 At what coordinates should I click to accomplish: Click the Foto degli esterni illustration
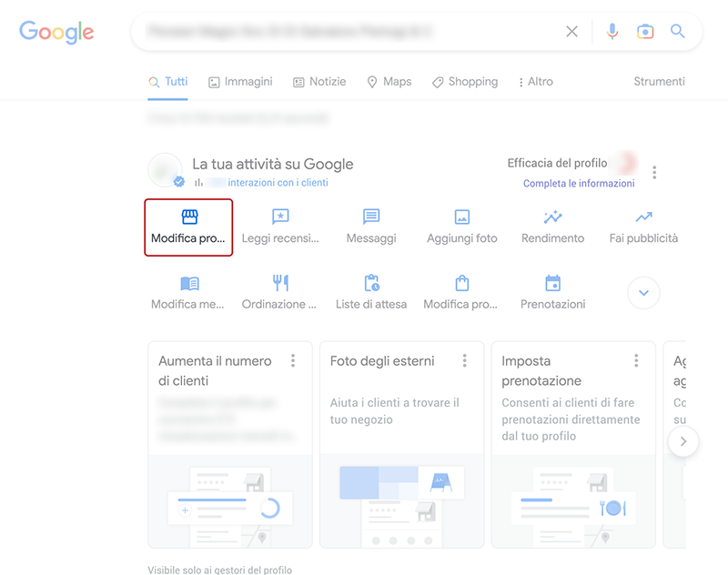[402, 501]
